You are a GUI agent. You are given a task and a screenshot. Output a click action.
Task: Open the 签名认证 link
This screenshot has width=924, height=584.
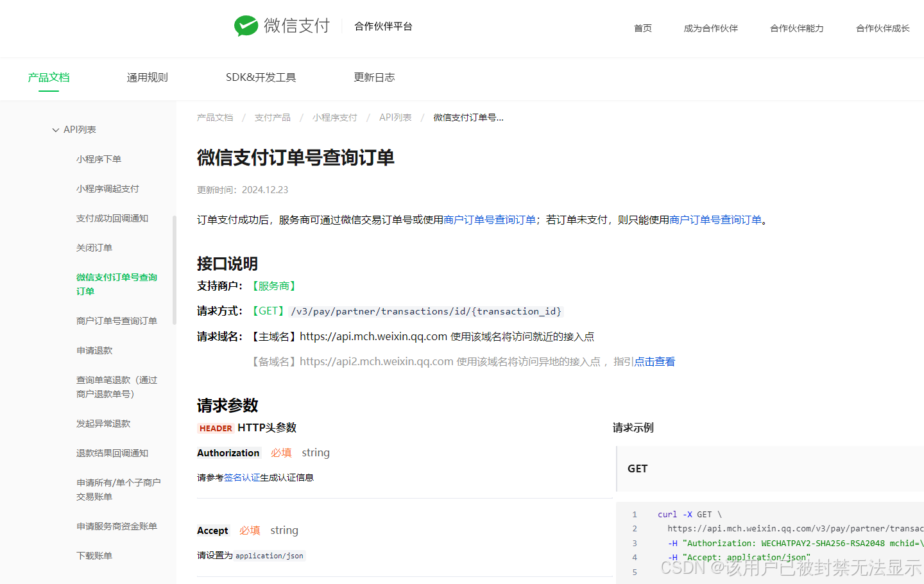pos(242,477)
